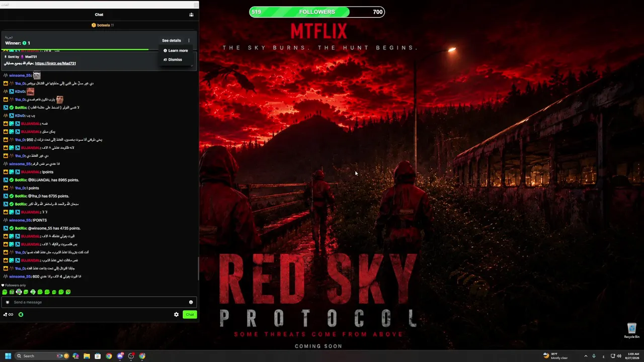Click the face emote in KDs0's message

30,92
